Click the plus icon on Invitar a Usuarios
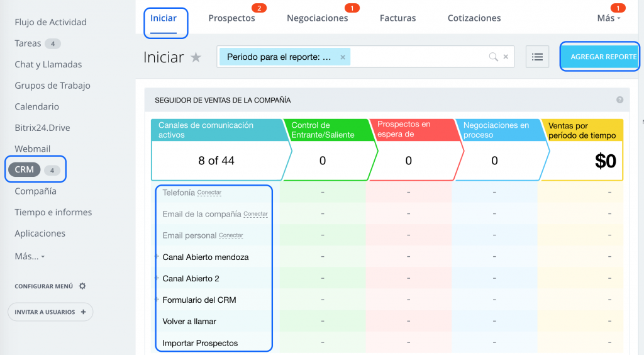Screen dimensions: 644x355 click(x=84, y=312)
